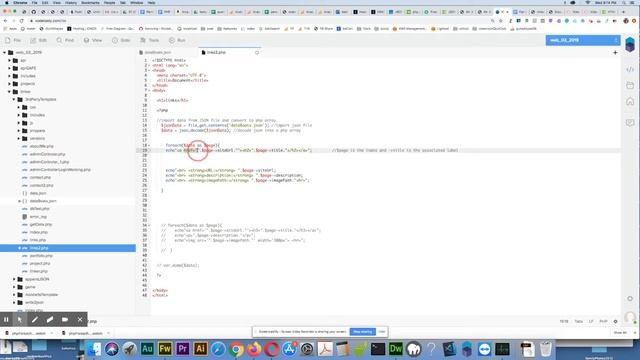This screenshot has width=640, height=360.
Task: Expand the write2json folder
Action: point(14,302)
